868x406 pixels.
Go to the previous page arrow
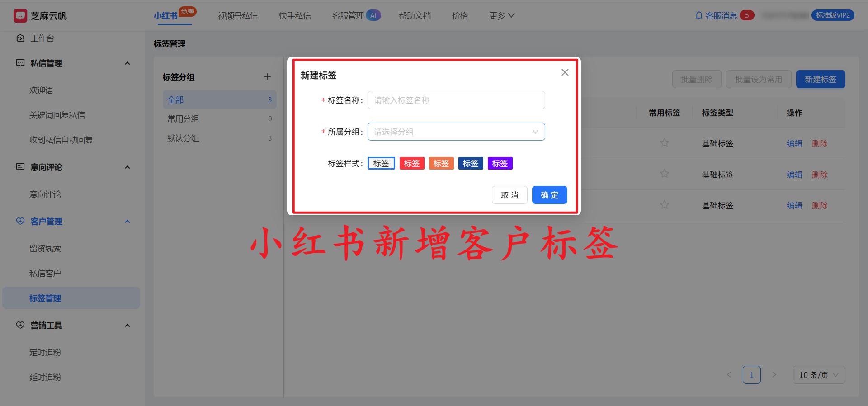(729, 375)
